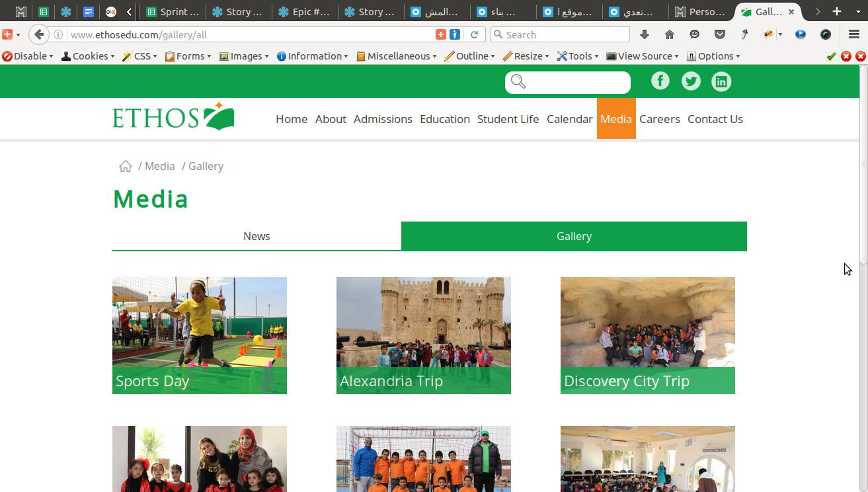The height and width of the screenshot is (492, 868).
Task: Show the list of all tabs
Action: [858, 11]
